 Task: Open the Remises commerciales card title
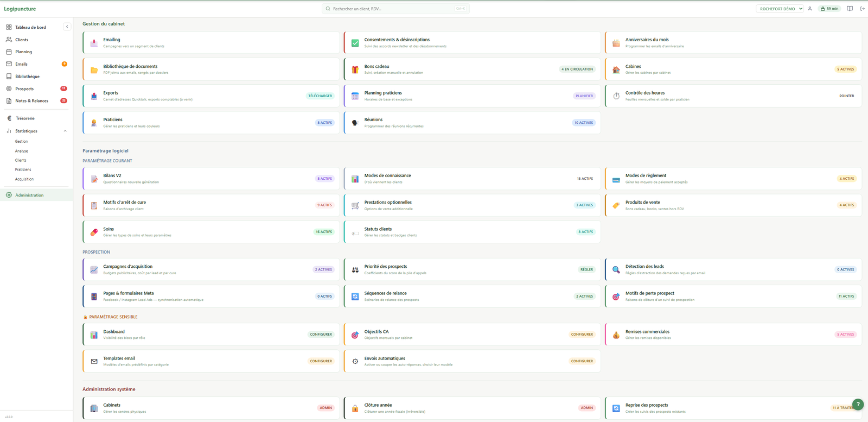click(x=647, y=332)
